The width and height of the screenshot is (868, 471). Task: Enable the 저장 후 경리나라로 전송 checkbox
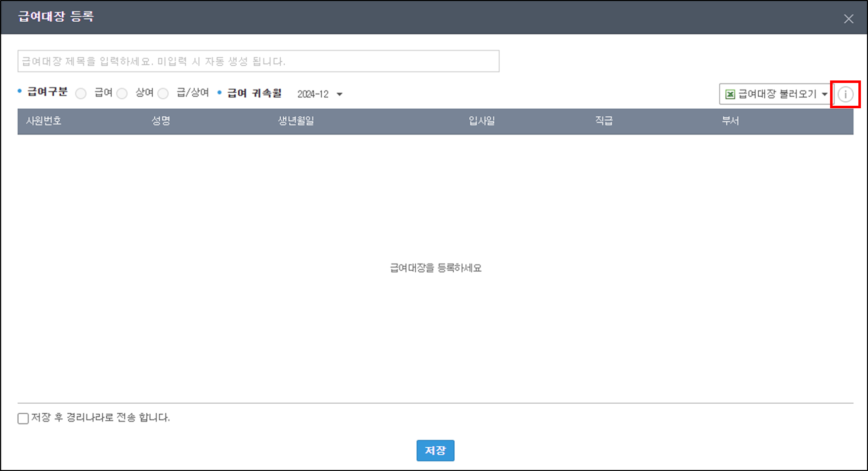23,418
